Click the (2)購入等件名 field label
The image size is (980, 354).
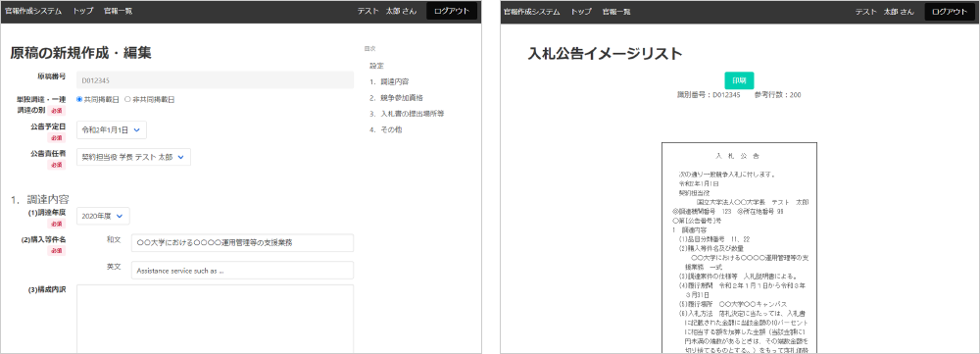point(44,239)
